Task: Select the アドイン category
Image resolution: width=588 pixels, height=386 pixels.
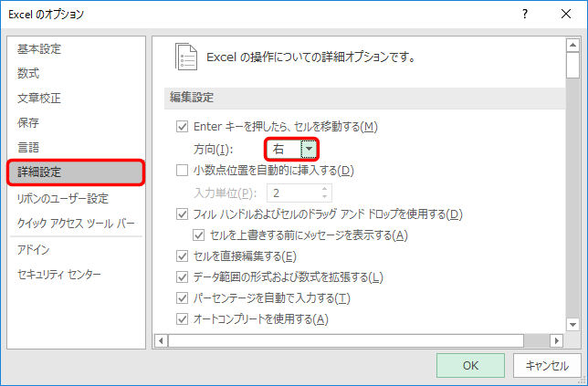Action: point(34,250)
